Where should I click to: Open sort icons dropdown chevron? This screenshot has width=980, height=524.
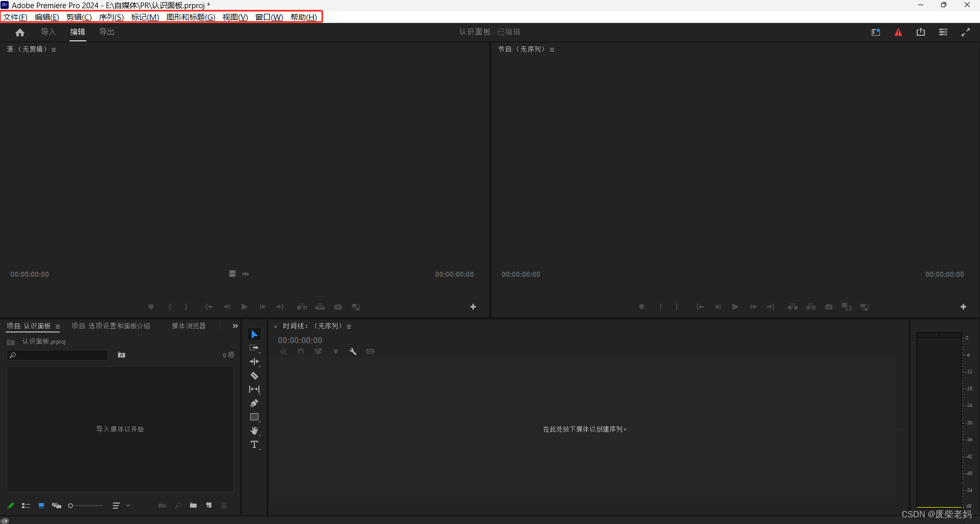[x=128, y=506]
